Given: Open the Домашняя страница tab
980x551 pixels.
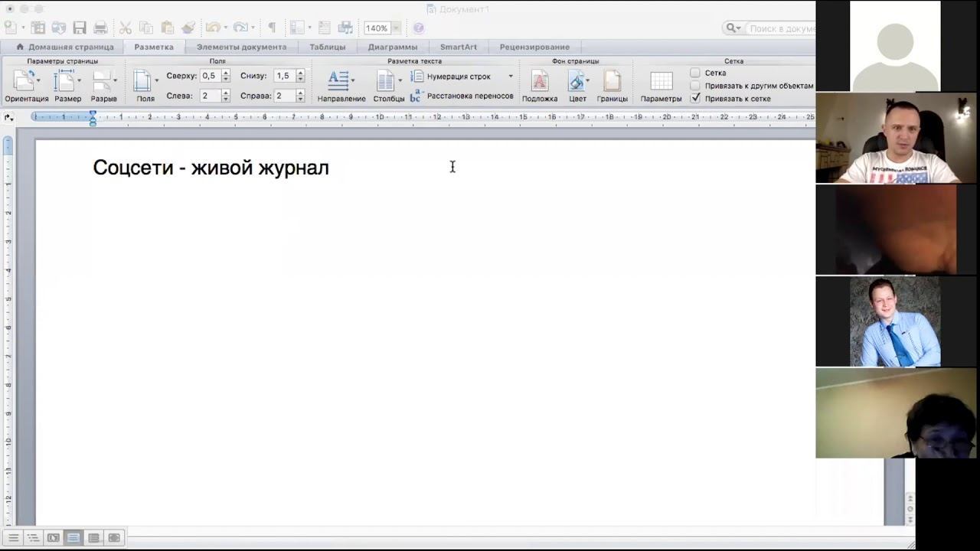Looking at the screenshot, I should pos(64,47).
